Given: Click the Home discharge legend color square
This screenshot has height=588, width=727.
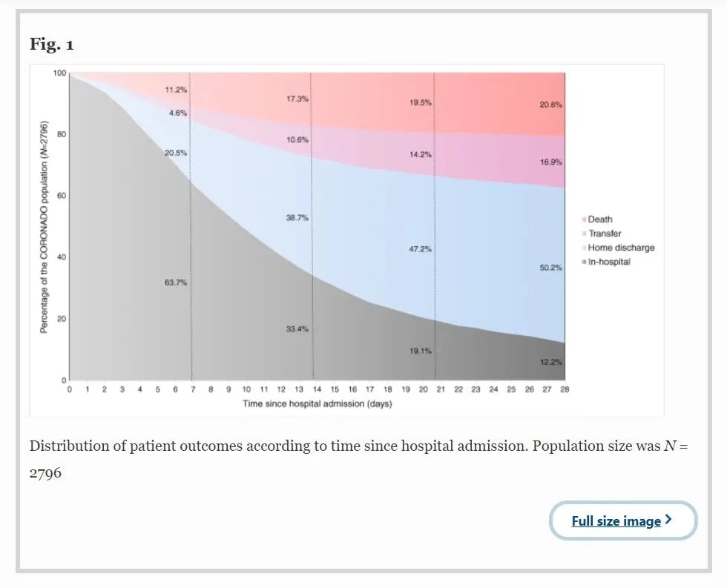Looking at the screenshot, I should click(585, 248).
